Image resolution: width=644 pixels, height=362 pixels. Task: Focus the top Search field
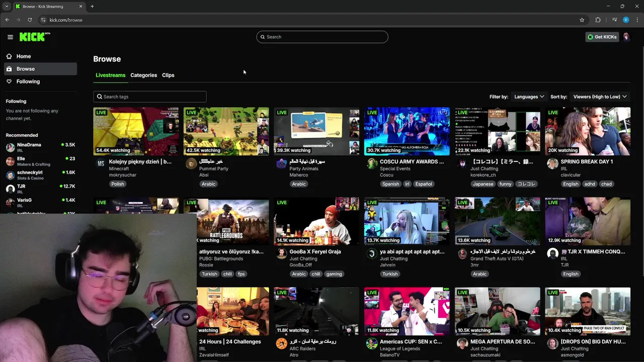tap(322, 37)
